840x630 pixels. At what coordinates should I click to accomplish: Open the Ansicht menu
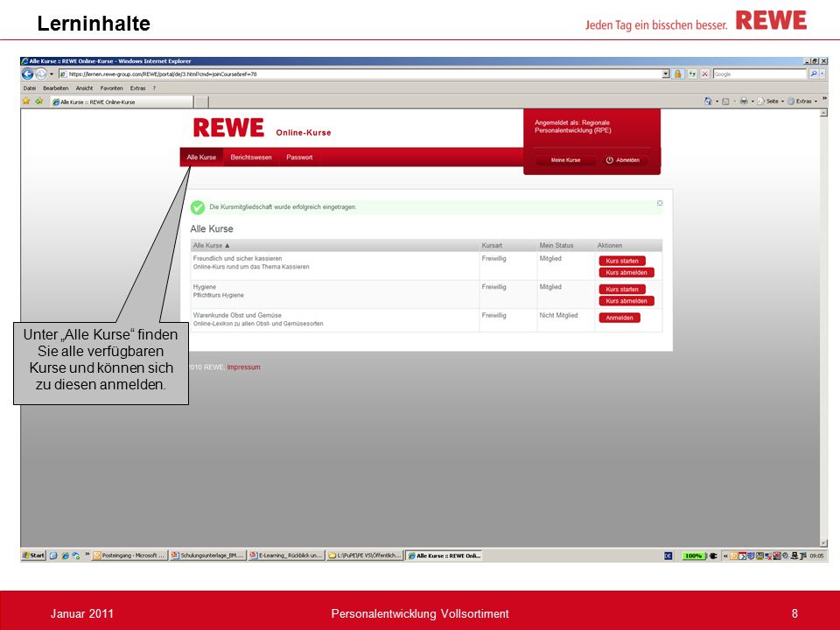[84, 87]
